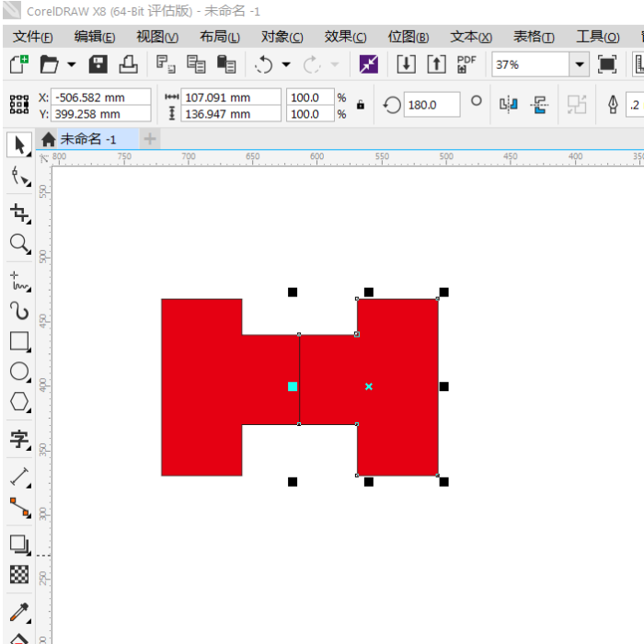644x644 pixels.
Task: Select the Drop Shadow tool
Action: click(x=20, y=545)
